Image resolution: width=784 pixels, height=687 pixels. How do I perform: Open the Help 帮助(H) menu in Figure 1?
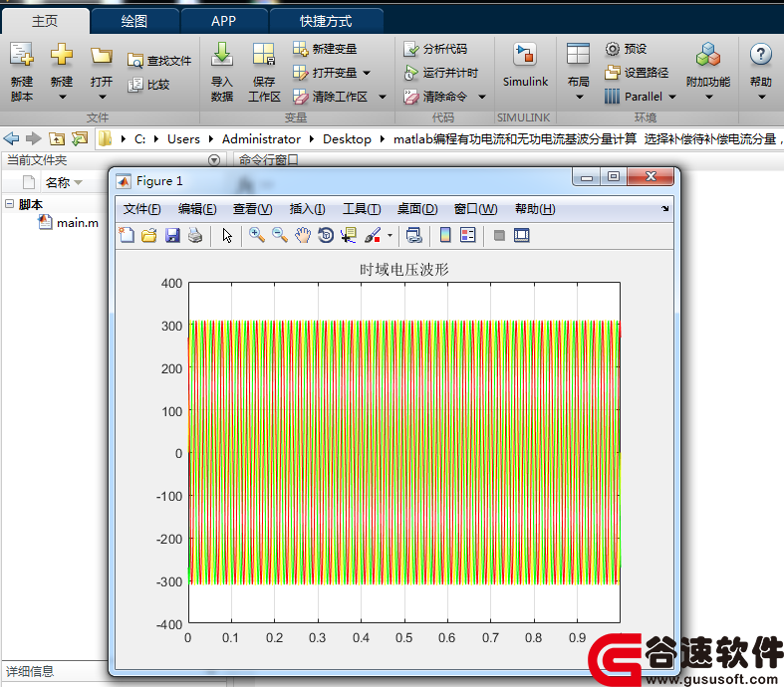pyautogui.click(x=535, y=209)
